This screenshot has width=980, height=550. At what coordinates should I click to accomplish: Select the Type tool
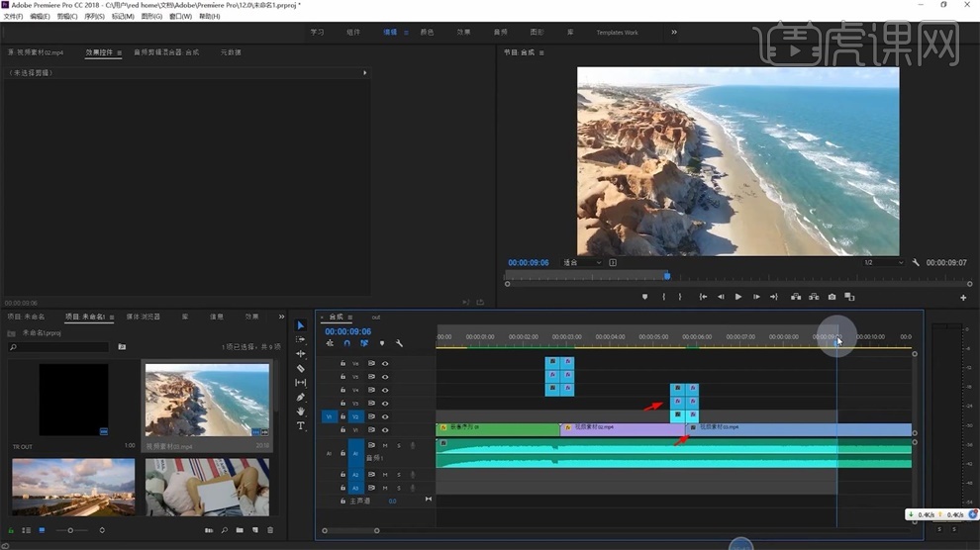(x=301, y=425)
